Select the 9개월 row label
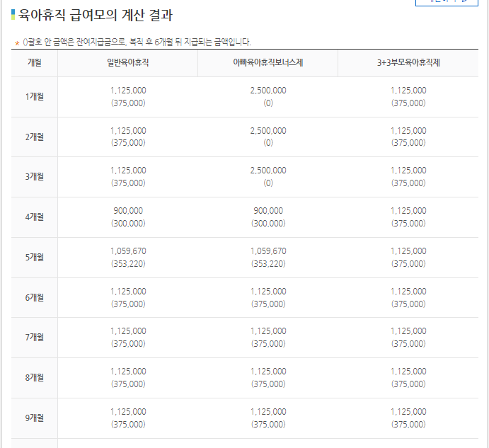Viewport: 489px width, 448px height. coord(34,418)
